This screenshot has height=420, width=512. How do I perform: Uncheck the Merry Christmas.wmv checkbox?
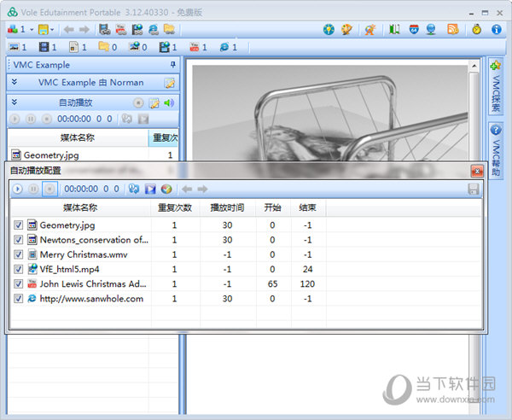(x=19, y=254)
